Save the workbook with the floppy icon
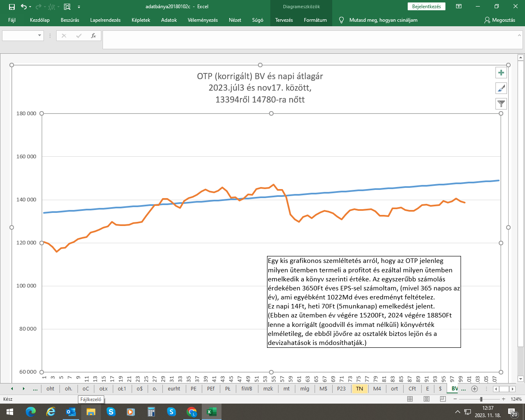The image size is (525, 420). coord(11,7)
